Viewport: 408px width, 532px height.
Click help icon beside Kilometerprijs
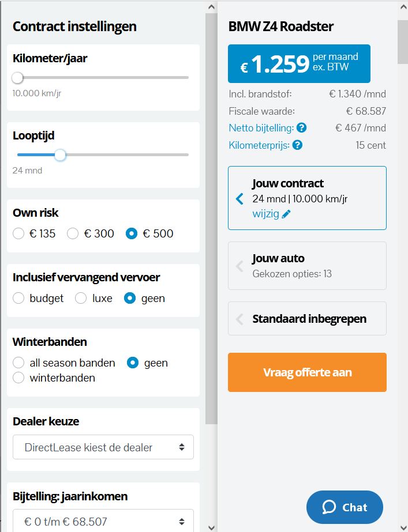point(297,145)
